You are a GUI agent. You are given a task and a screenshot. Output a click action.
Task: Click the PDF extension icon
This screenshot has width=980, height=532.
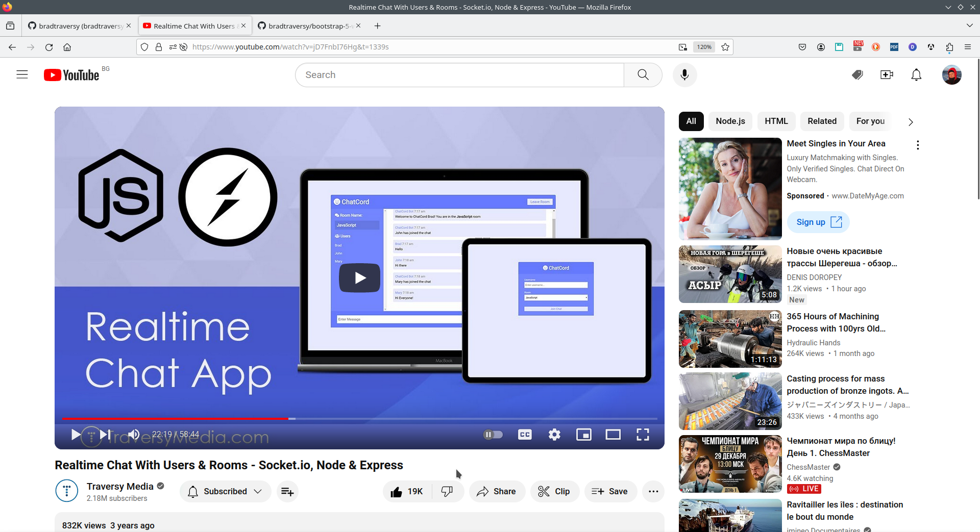pos(894,47)
